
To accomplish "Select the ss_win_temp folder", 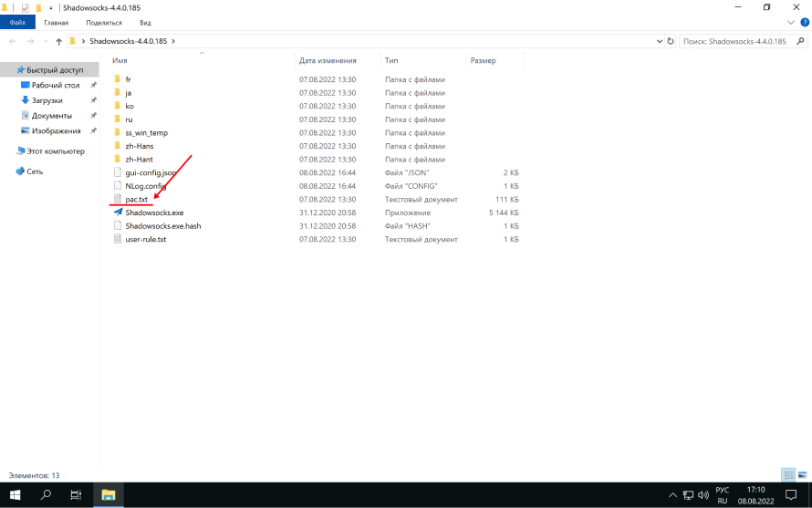I will coord(146,133).
